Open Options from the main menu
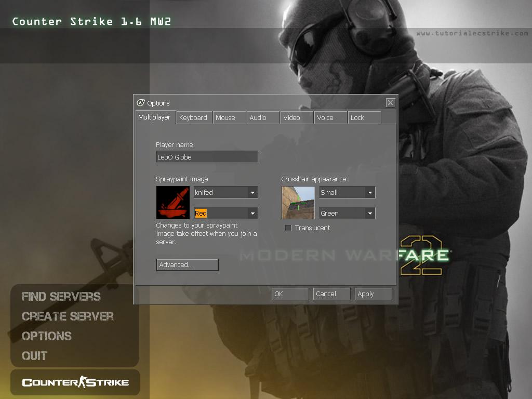Screen dimensions: 532x399 click(x=46, y=336)
